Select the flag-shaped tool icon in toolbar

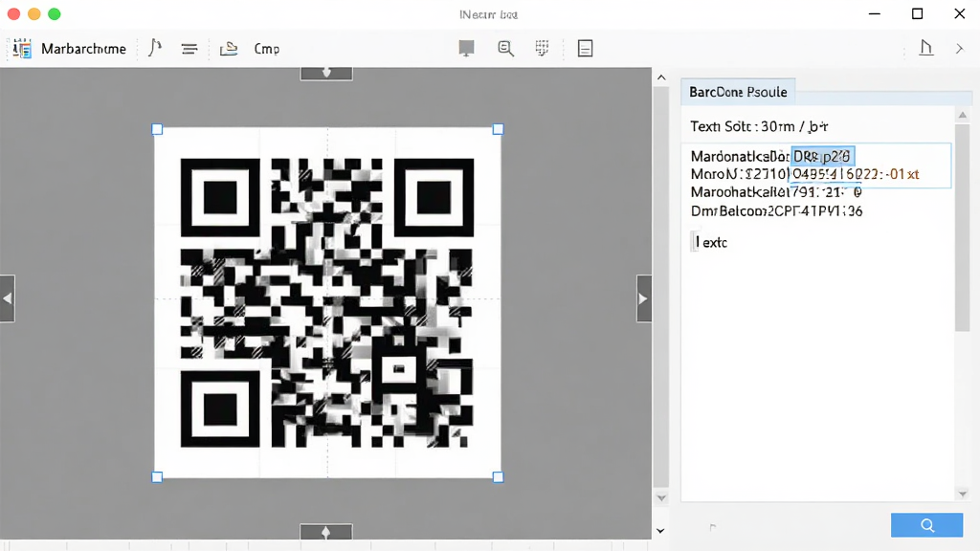155,48
